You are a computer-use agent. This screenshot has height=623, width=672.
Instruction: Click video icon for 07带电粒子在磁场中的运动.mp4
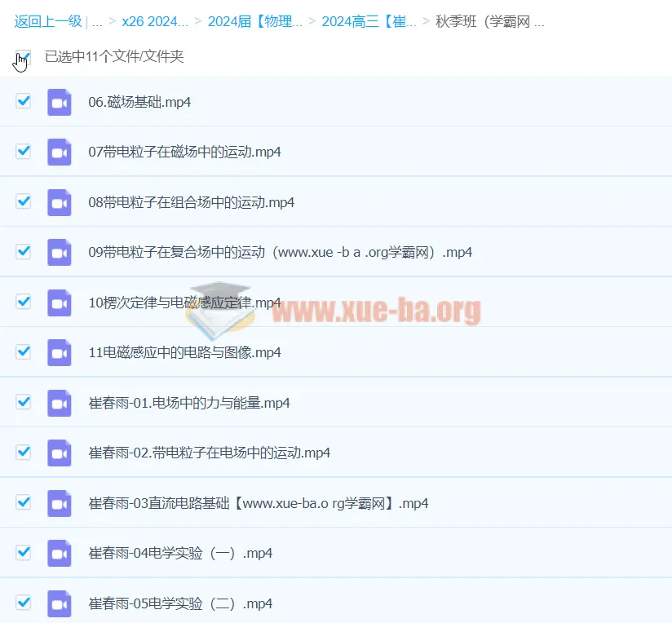click(x=60, y=152)
